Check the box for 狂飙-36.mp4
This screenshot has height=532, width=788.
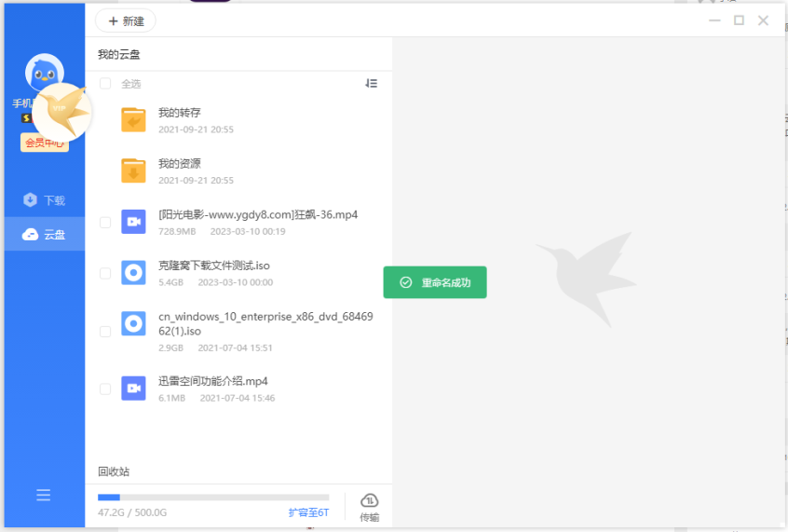[105, 223]
